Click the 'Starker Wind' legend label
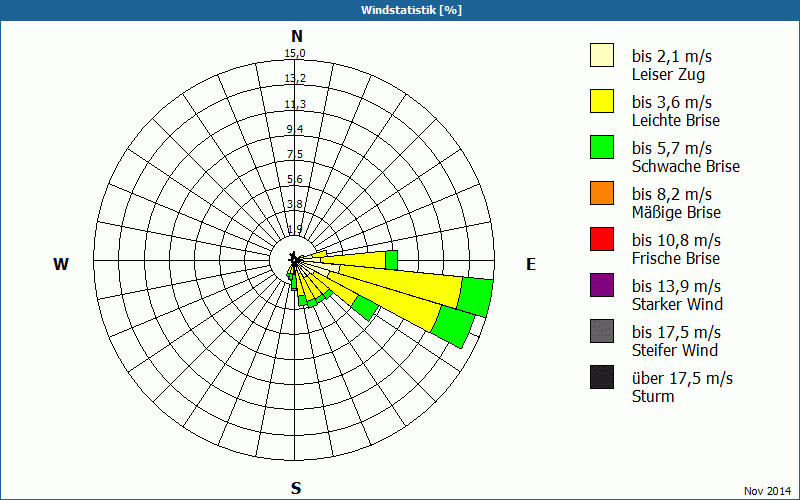The height and width of the screenshot is (500, 800). pos(678,304)
